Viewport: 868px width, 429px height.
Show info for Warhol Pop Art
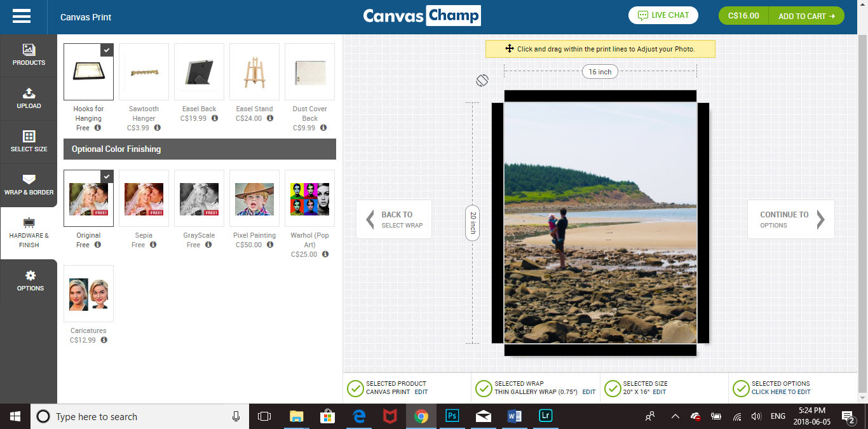[325, 254]
